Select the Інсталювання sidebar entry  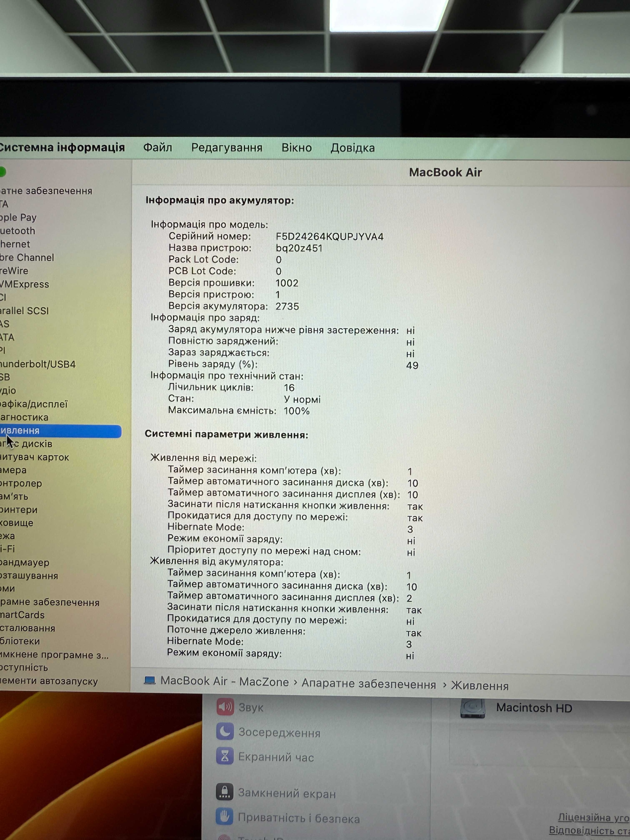pyautogui.click(x=27, y=628)
